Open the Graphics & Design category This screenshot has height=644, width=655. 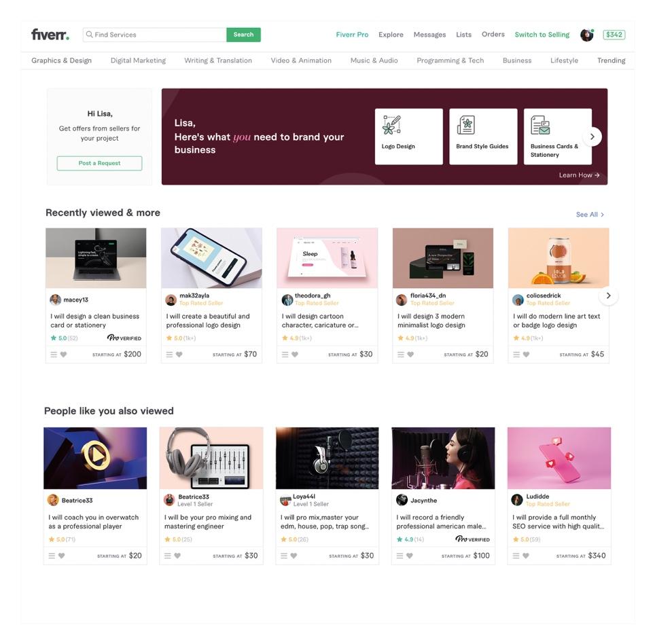pyautogui.click(x=61, y=60)
